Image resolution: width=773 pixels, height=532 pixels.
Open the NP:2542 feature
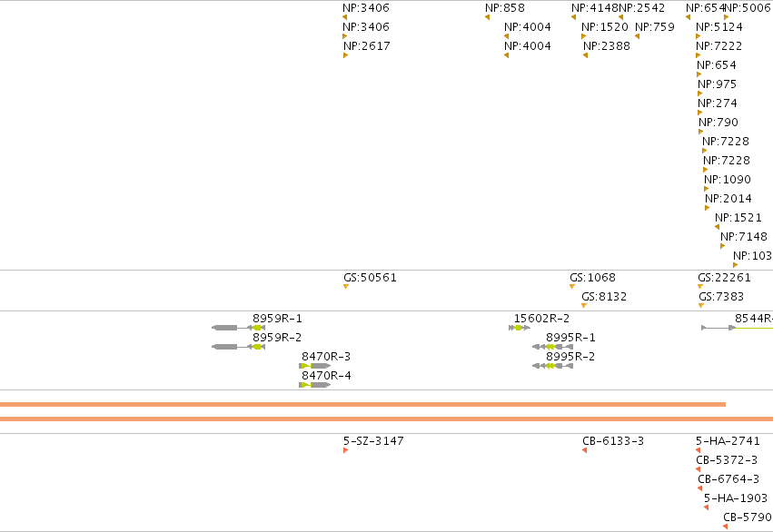click(641, 8)
